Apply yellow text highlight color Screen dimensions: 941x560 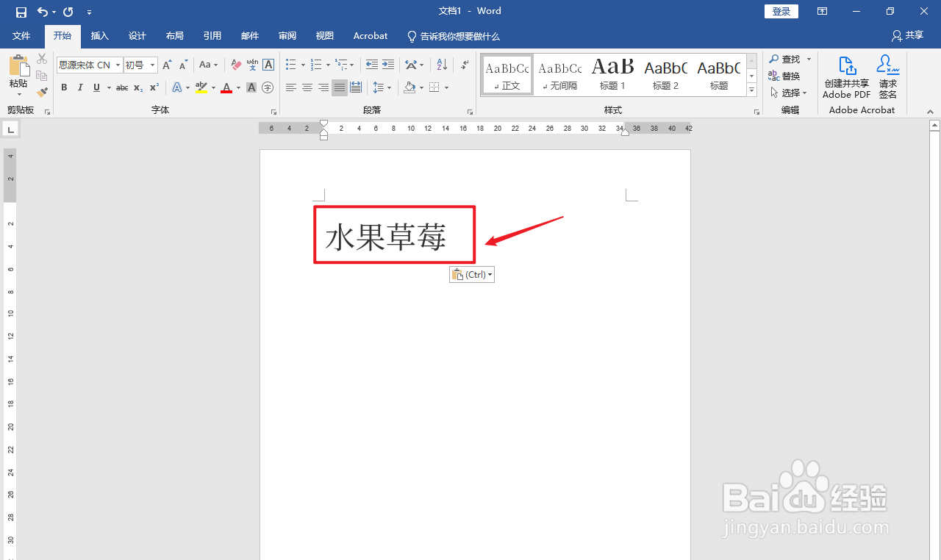click(x=201, y=87)
